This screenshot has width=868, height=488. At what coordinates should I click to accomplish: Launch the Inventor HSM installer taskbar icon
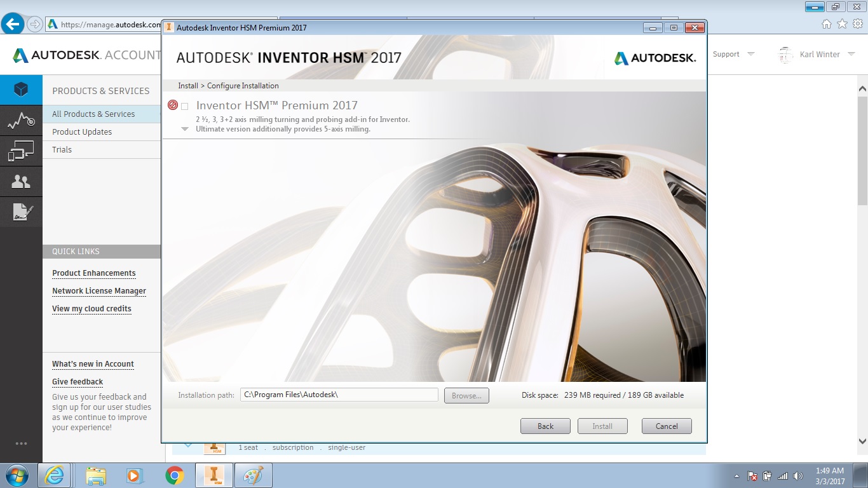(214, 475)
